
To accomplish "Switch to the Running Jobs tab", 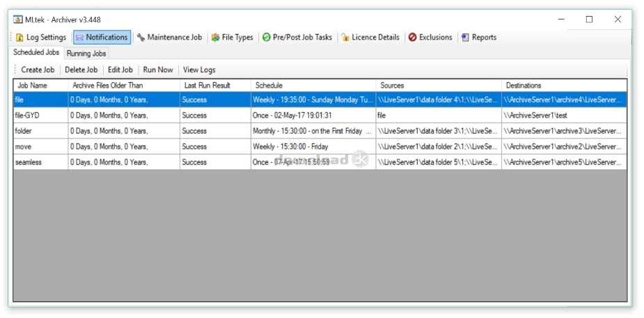I will tap(86, 54).
